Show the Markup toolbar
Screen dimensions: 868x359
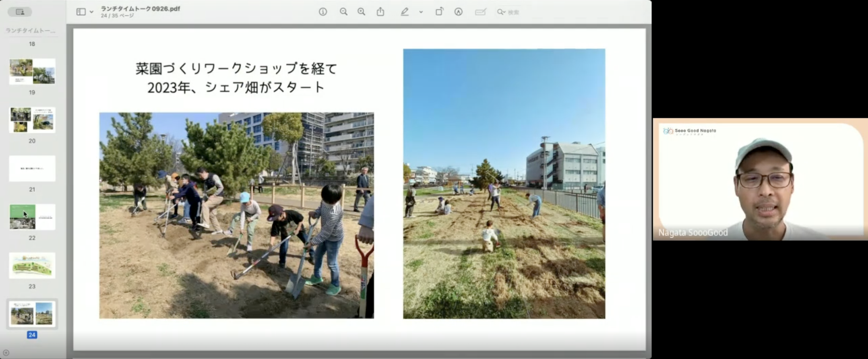coord(458,12)
